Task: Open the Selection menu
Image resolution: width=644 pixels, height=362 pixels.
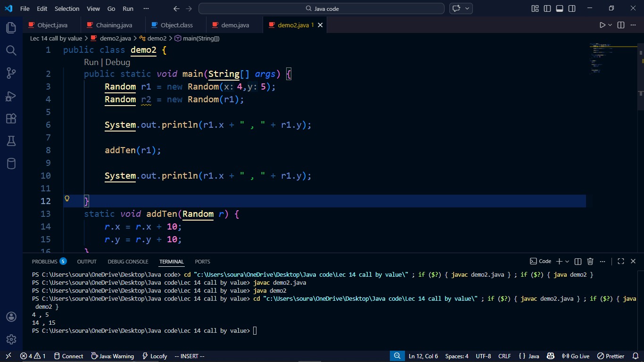Action: 67,8
